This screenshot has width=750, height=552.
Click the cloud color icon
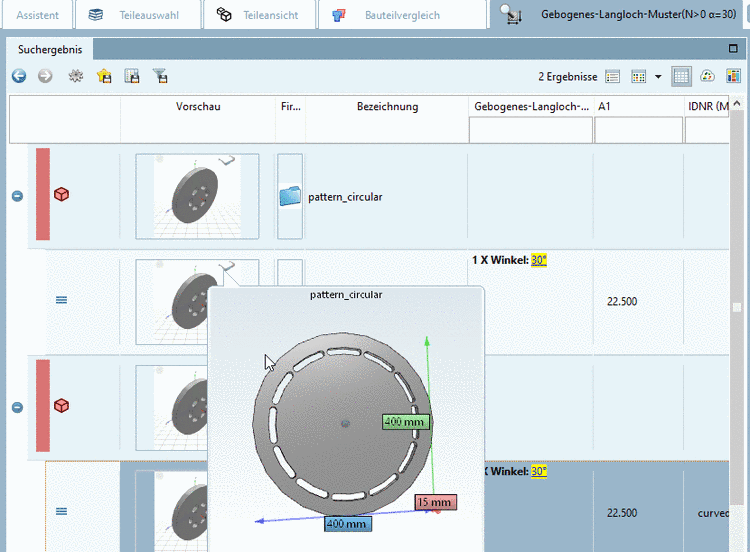(707, 76)
